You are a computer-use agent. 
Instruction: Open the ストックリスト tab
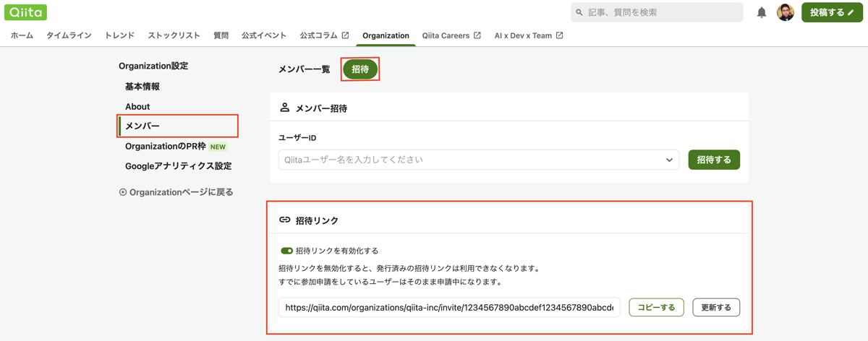[174, 35]
